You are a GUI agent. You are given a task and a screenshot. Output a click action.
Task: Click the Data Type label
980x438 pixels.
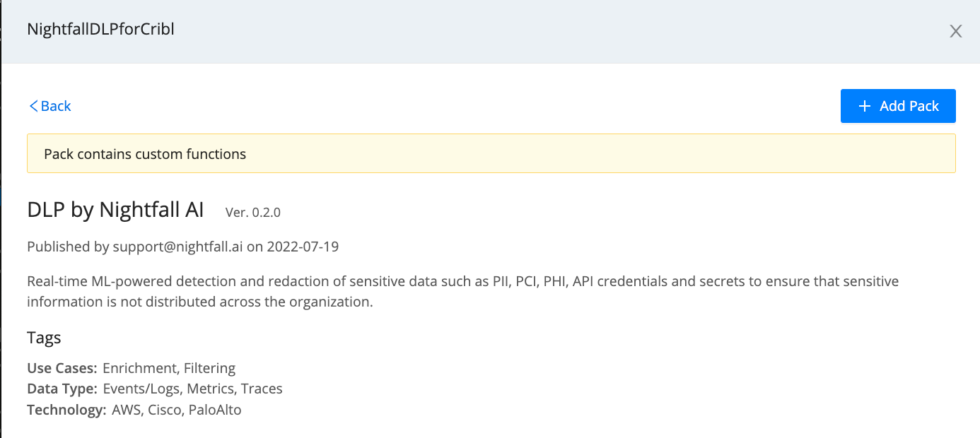tap(62, 389)
